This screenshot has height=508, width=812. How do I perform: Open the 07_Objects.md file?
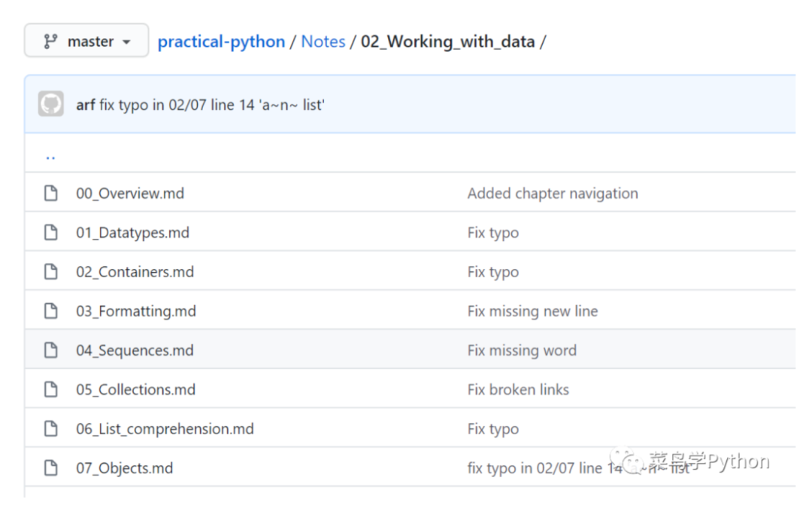click(125, 468)
